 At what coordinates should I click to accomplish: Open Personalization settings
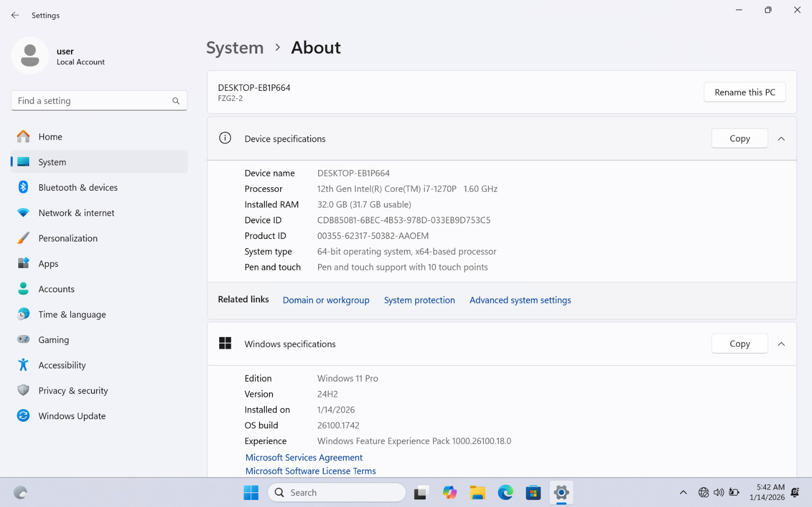pos(99,238)
